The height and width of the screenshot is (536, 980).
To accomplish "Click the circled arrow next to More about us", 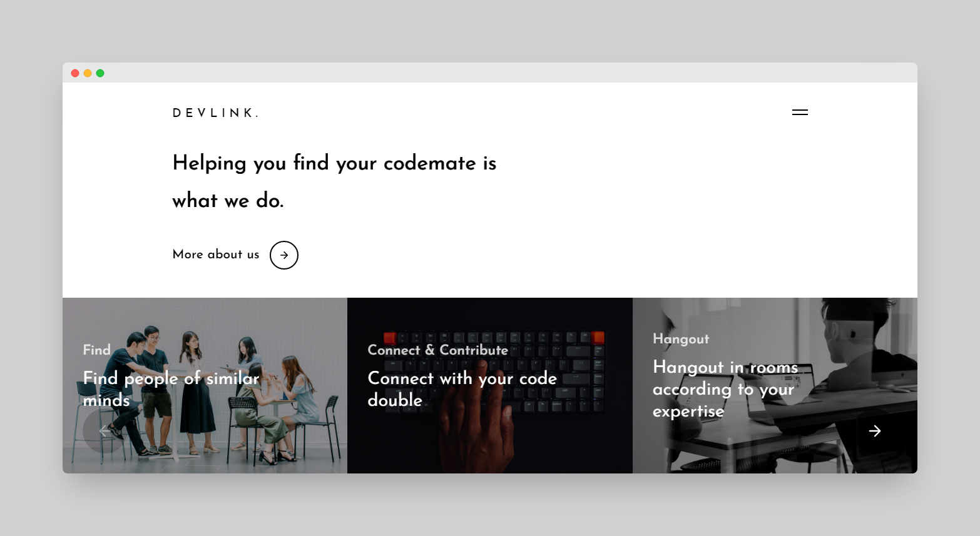I will (284, 255).
